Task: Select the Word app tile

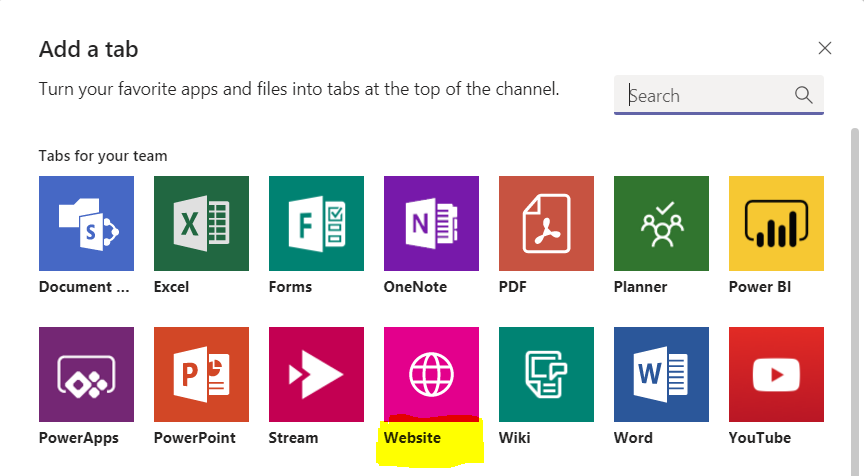Action: click(661, 375)
